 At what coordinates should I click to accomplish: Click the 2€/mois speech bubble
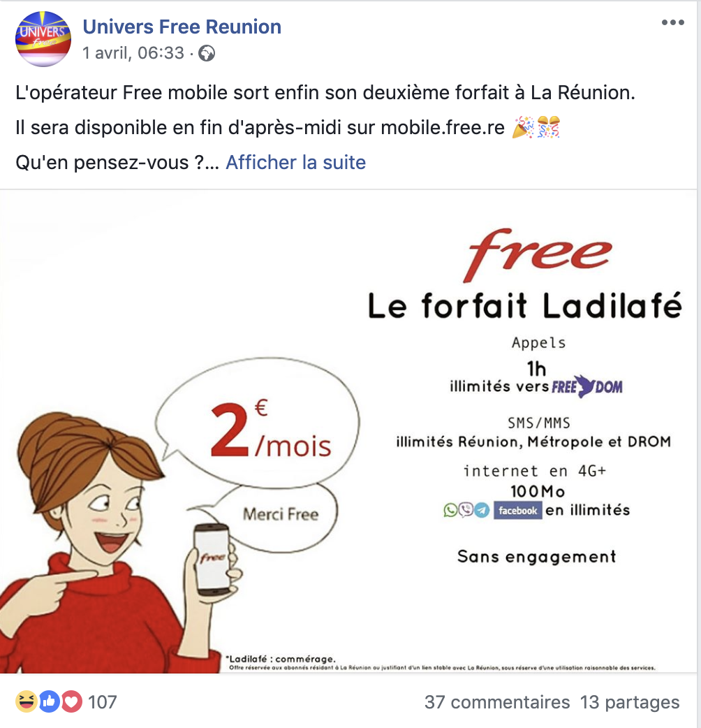[258, 423]
